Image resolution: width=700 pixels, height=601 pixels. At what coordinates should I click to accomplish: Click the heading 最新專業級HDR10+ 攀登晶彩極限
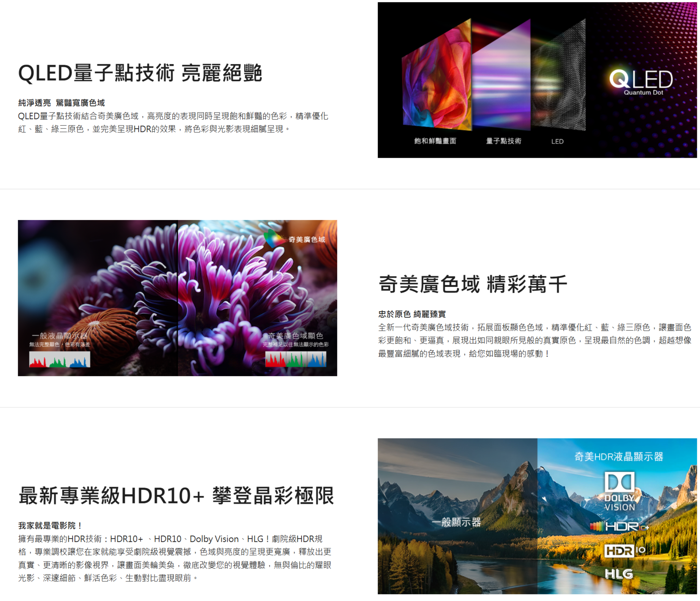[176, 495]
